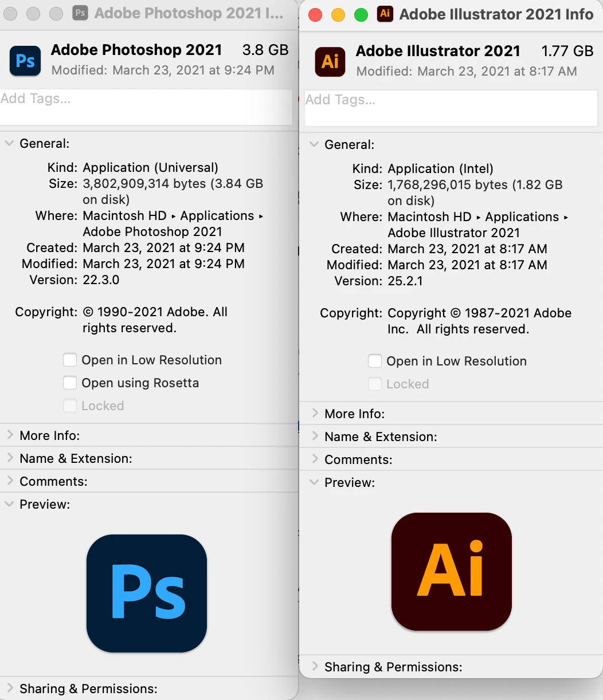Enable Open in Low Resolution for Illustrator
The width and height of the screenshot is (603, 700).
click(x=375, y=361)
